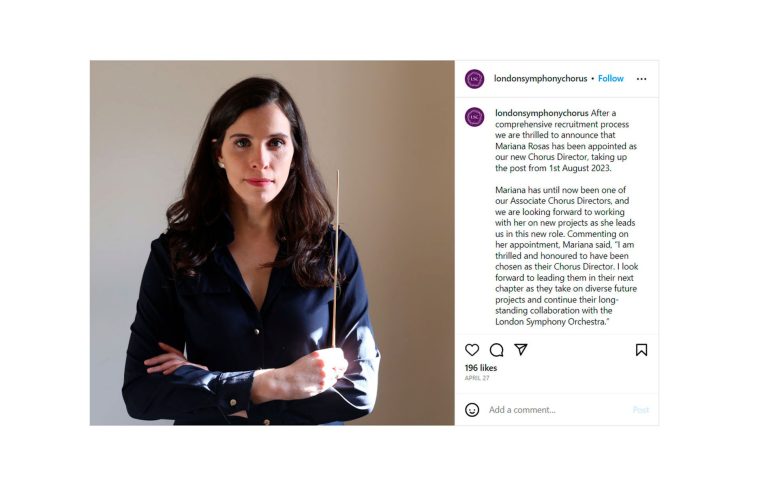Open comments via the speech bubble icon
This screenshot has height=490, width=758.
(496, 350)
